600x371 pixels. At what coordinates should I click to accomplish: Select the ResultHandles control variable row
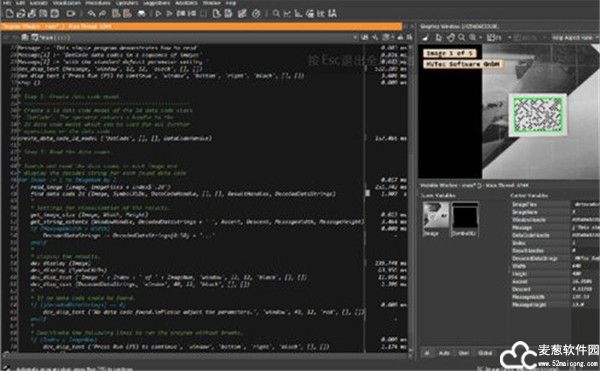point(555,251)
